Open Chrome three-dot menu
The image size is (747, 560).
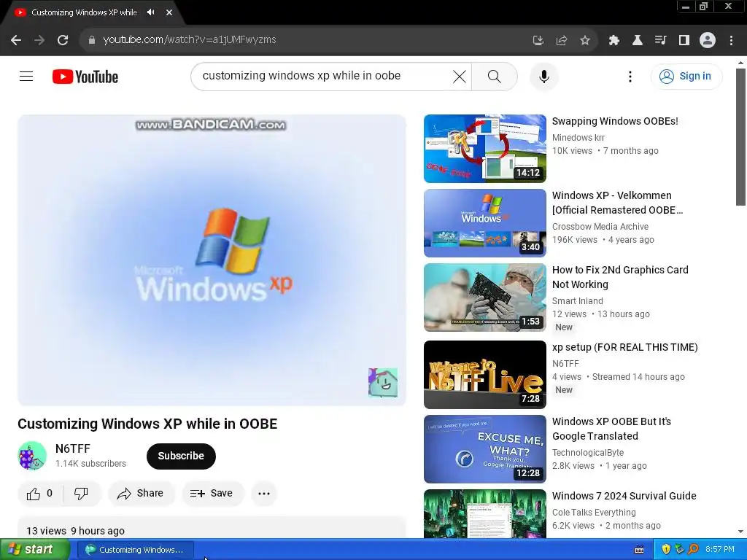(x=731, y=41)
